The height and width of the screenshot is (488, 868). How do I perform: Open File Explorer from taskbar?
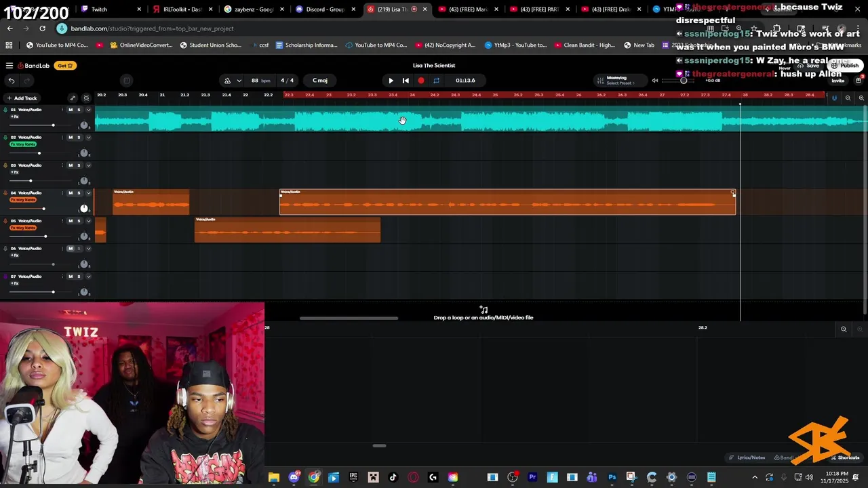pos(274,477)
